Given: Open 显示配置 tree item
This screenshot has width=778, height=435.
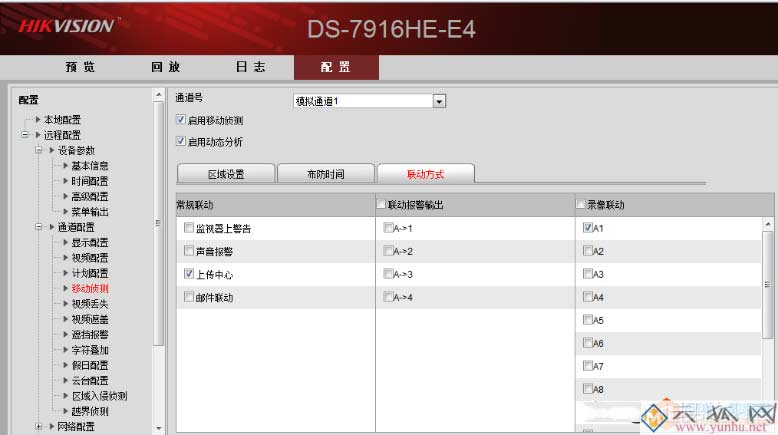Looking at the screenshot, I should (90, 243).
